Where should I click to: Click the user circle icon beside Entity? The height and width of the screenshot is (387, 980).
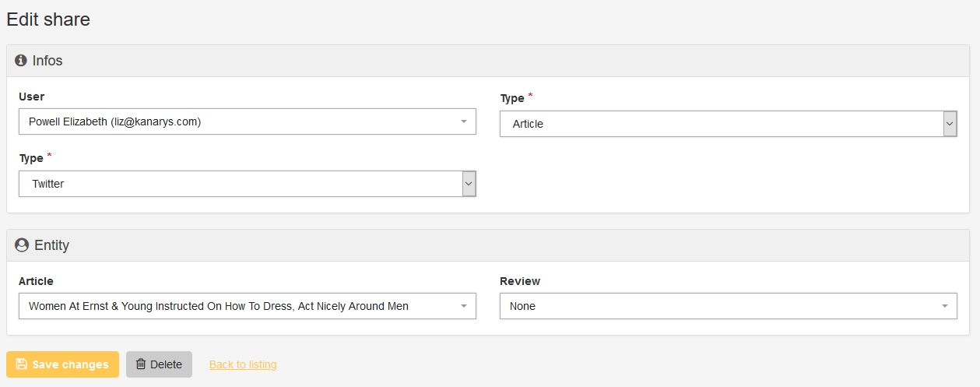(x=22, y=245)
